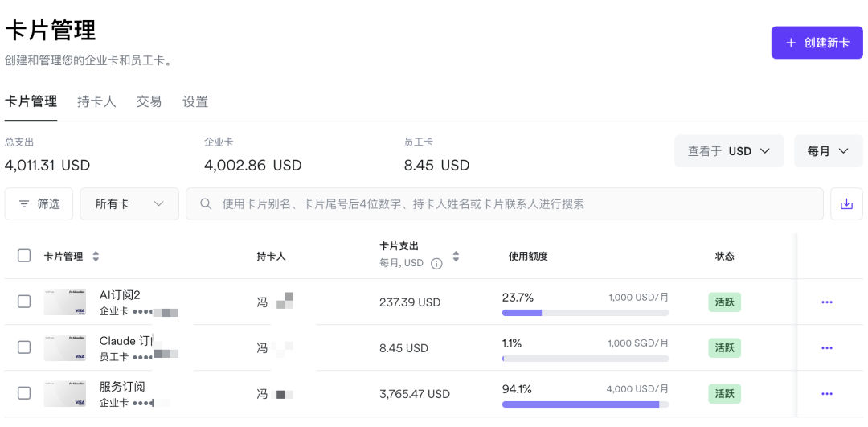Select the 卡片管理 tab
This screenshot has height=427, width=868.
(x=31, y=102)
